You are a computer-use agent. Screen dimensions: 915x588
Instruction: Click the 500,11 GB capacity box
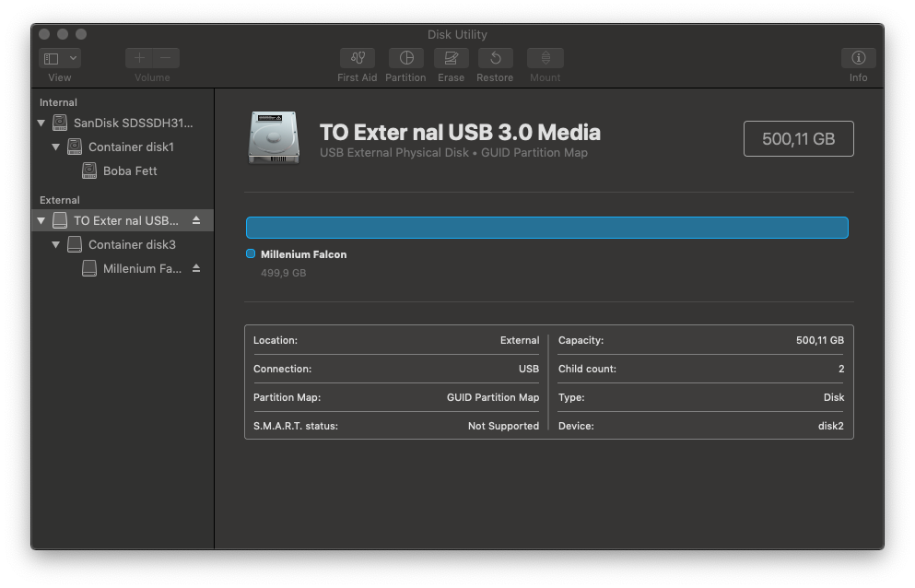(x=798, y=138)
